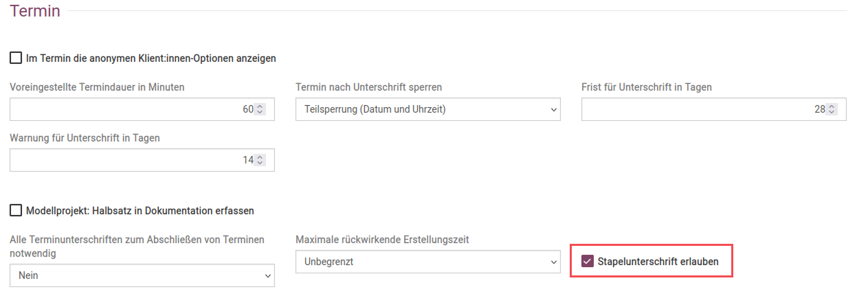The image size is (868, 307).
Task: Increase Voreingestellte Termindauer with up arrow
Action: click(260, 106)
